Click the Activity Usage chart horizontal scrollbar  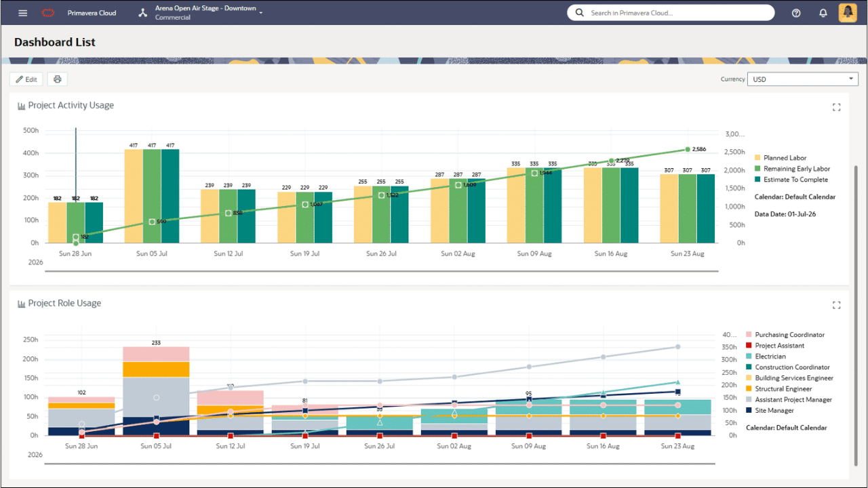click(x=381, y=272)
